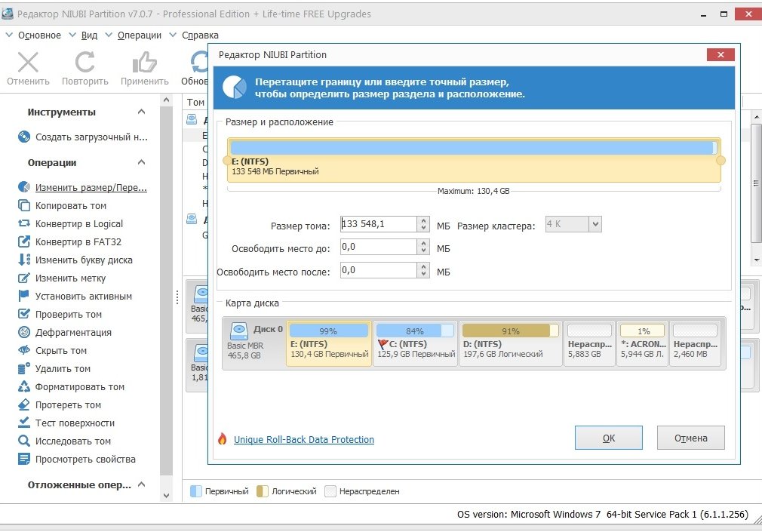Viewport: 762px width, 532px height.
Task: Click the pie chart icon in dialog header
Action: pyautogui.click(x=235, y=88)
